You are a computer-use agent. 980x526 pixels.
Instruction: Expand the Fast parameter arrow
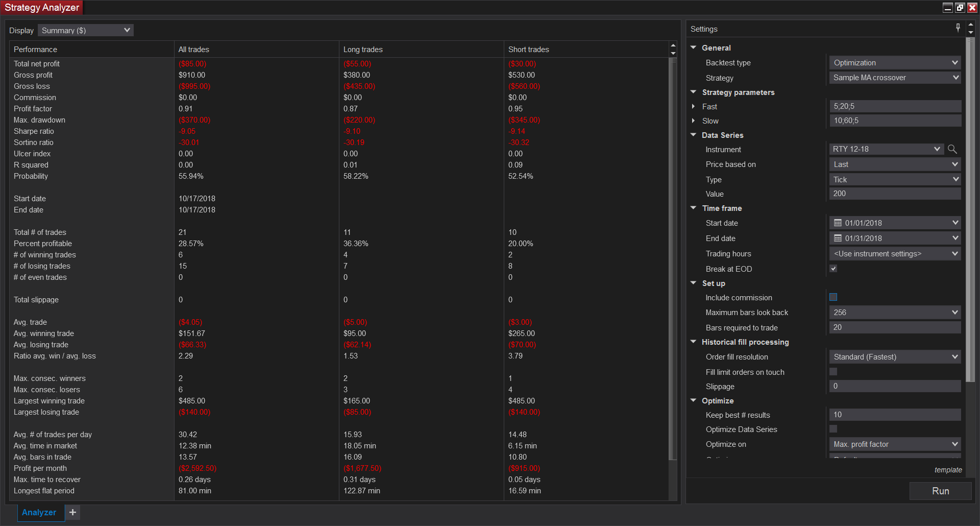693,107
